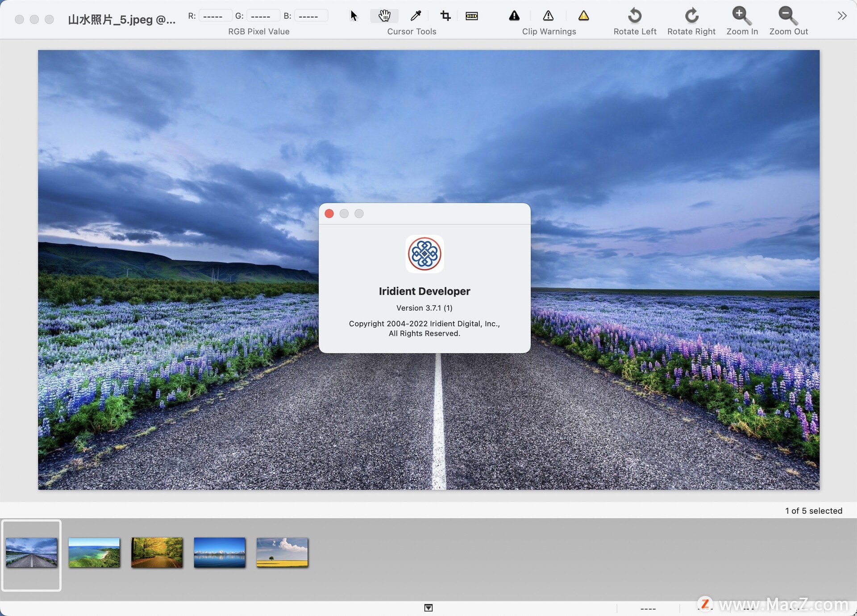Click the window title 山水照片_5.jpeg
The height and width of the screenshot is (616, 857).
(121, 20)
